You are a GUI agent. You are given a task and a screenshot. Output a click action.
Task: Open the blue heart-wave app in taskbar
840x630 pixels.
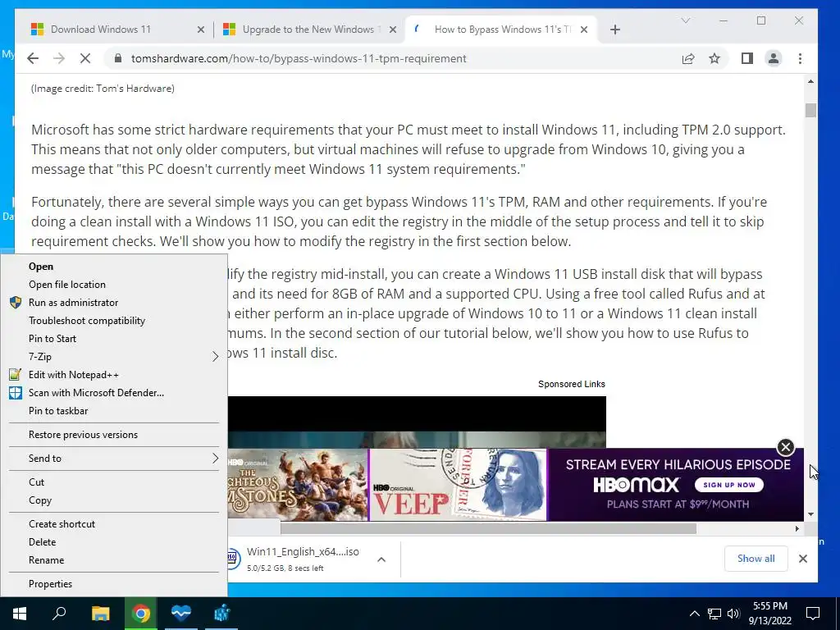click(181, 614)
